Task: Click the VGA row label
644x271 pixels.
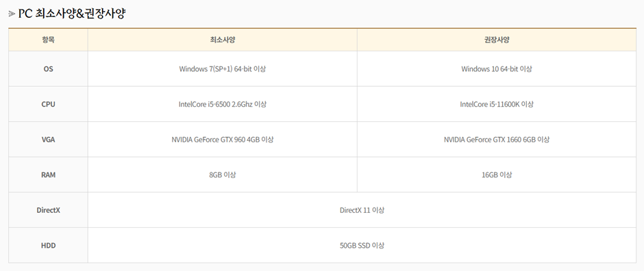Action: coord(48,140)
